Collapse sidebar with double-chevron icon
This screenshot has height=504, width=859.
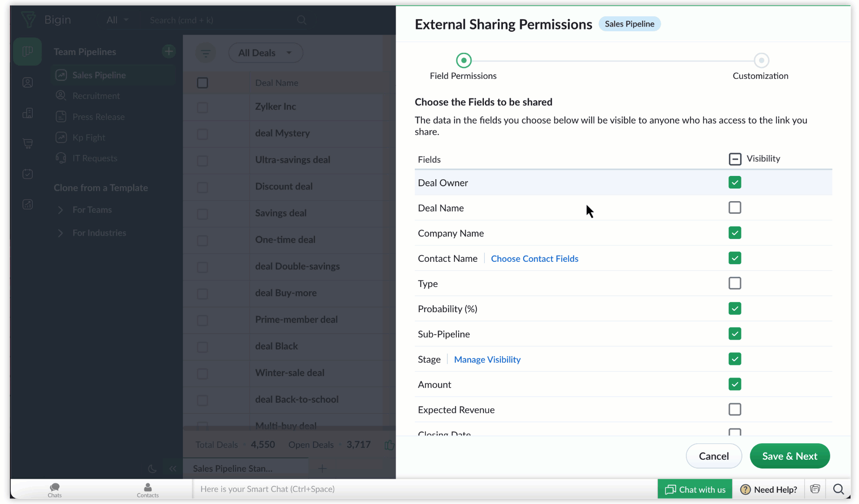click(x=173, y=469)
